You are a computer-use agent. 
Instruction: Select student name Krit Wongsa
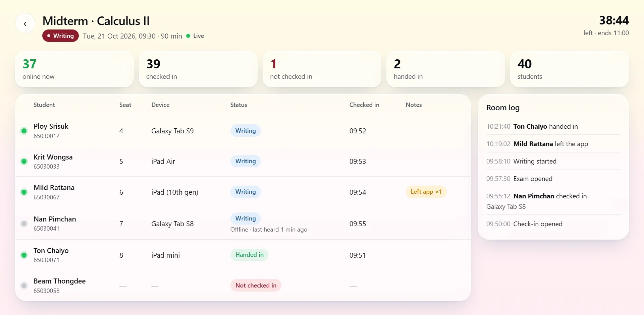pos(53,157)
